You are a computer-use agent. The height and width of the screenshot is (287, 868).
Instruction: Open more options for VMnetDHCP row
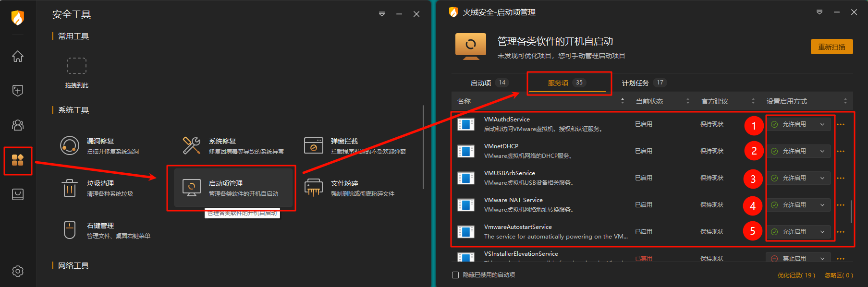[x=841, y=151]
